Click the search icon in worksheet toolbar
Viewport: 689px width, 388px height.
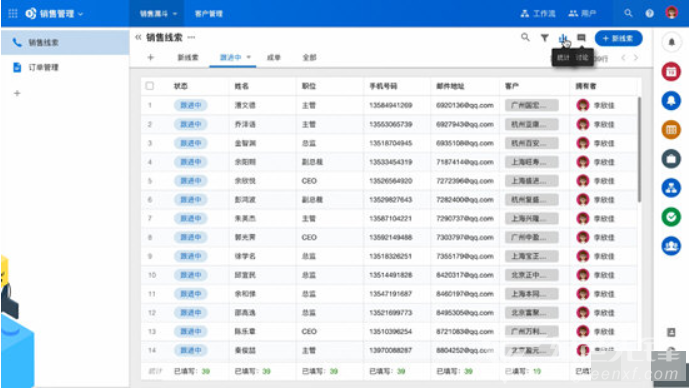[x=525, y=37]
